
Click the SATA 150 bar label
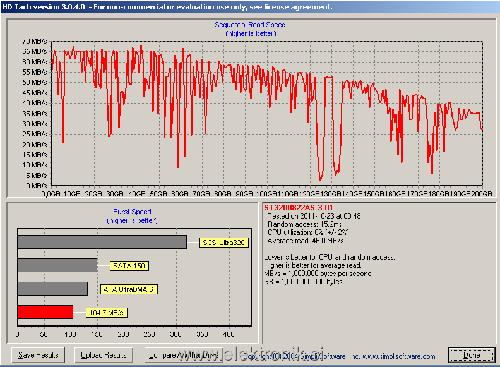(x=129, y=266)
